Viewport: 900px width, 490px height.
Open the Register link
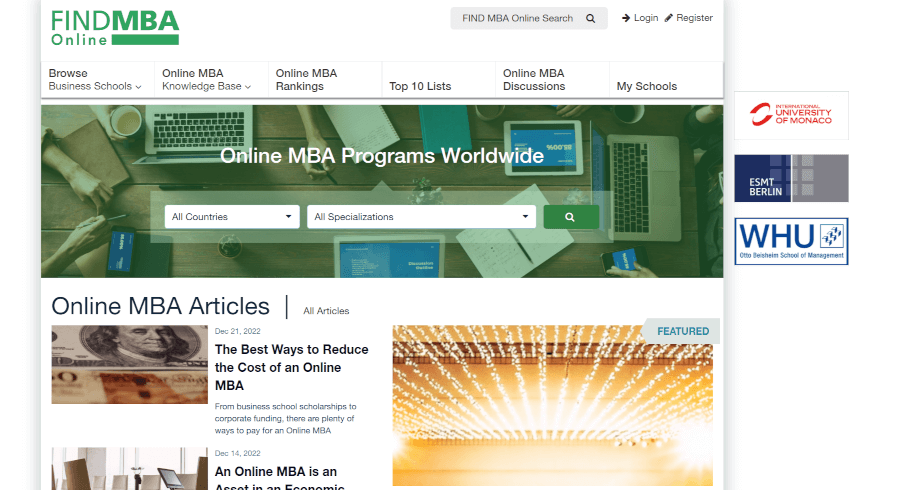694,18
